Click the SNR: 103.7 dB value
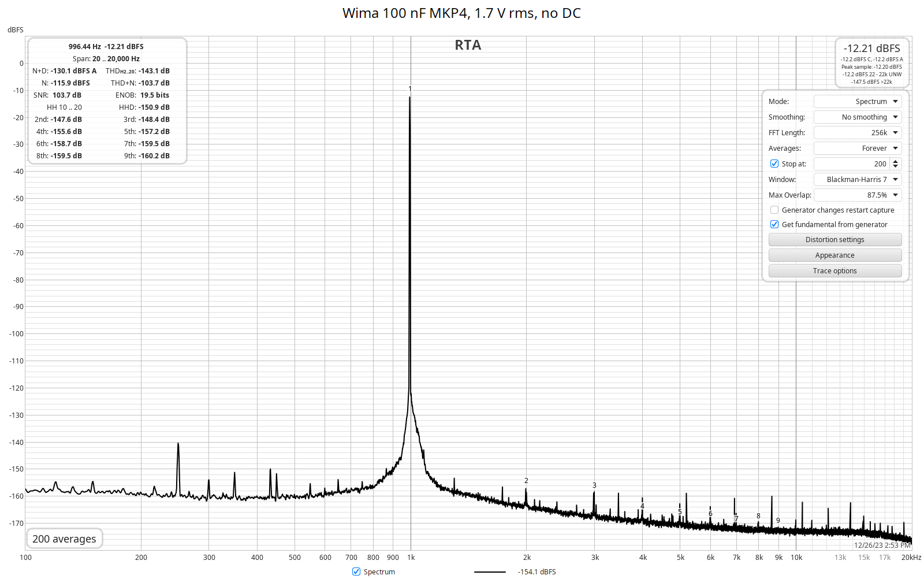 coord(57,95)
